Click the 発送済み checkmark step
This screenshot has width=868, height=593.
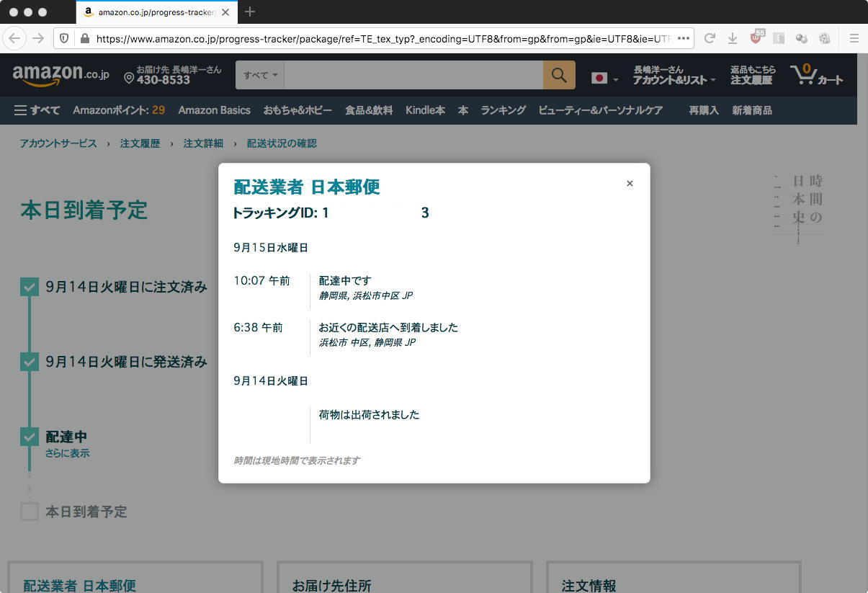pyautogui.click(x=29, y=362)
